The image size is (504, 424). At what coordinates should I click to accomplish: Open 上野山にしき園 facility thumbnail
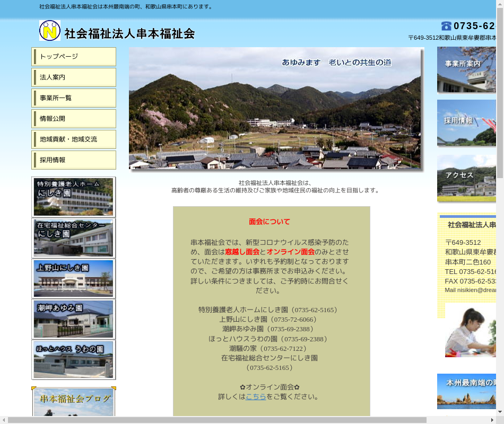point(74,279)
